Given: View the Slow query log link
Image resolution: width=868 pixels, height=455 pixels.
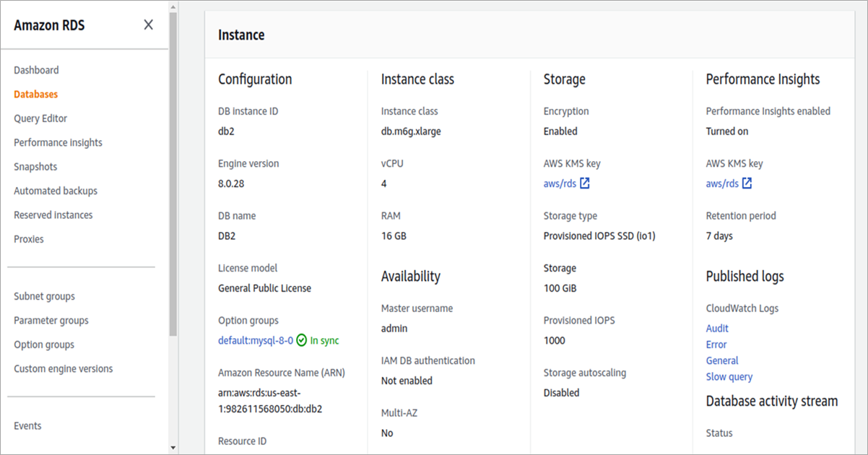Looking at the screenshot, I should (729, 376).
